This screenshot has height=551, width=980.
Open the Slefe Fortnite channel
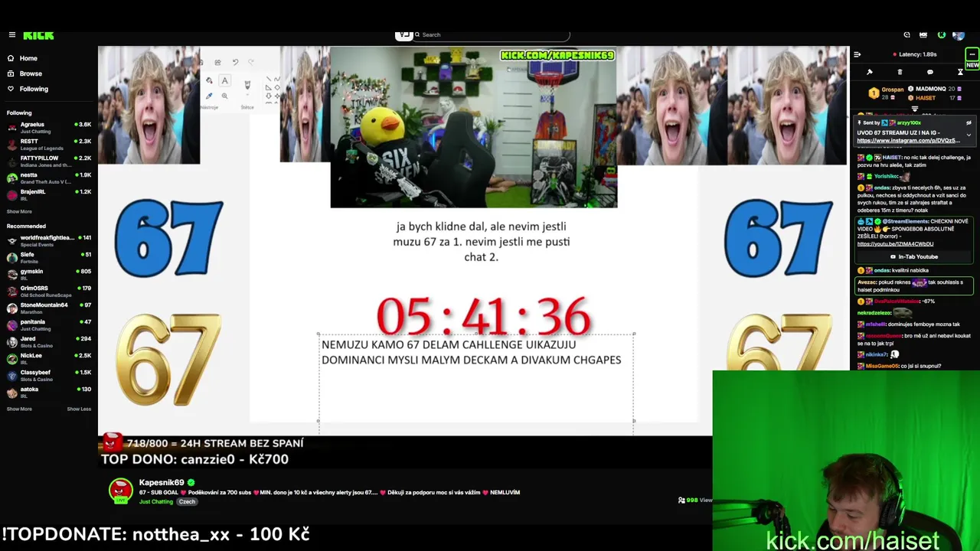[x=49, y=257]
